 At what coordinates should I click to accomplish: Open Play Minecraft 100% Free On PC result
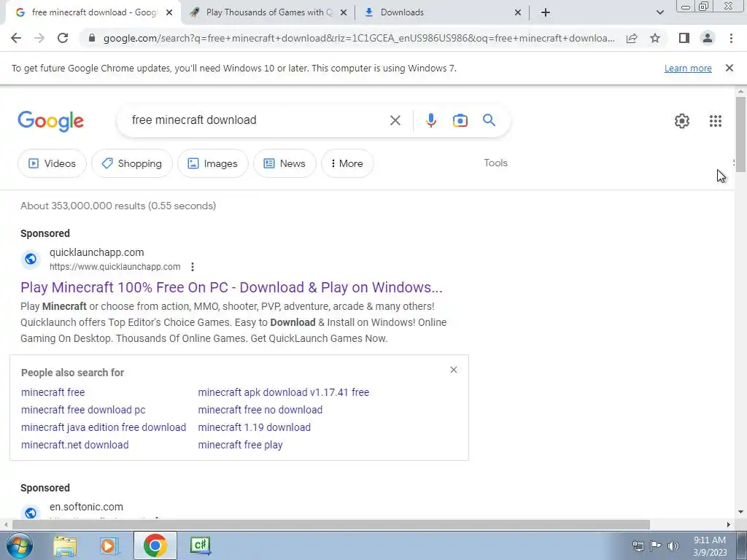[x=231, y=287]
